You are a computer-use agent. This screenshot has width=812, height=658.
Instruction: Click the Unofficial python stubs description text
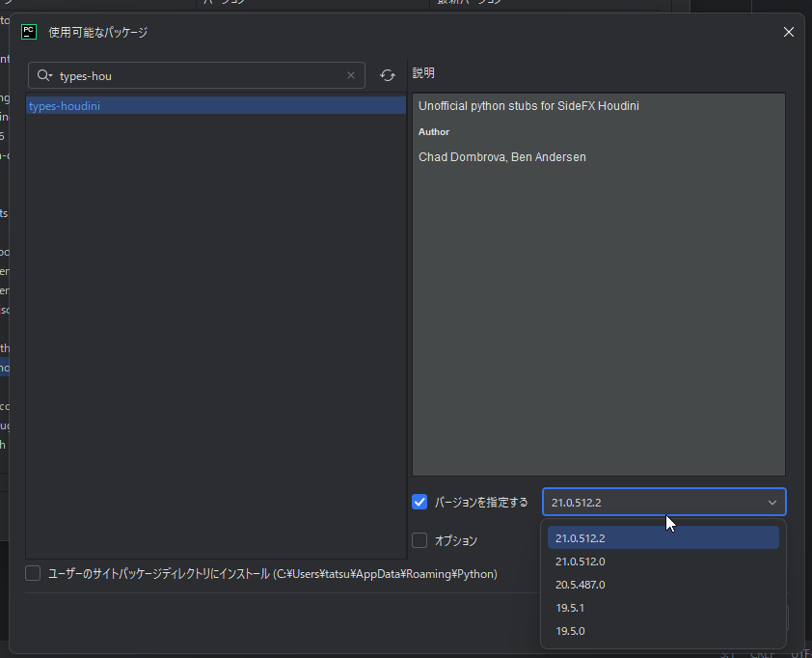pos(528,106)
